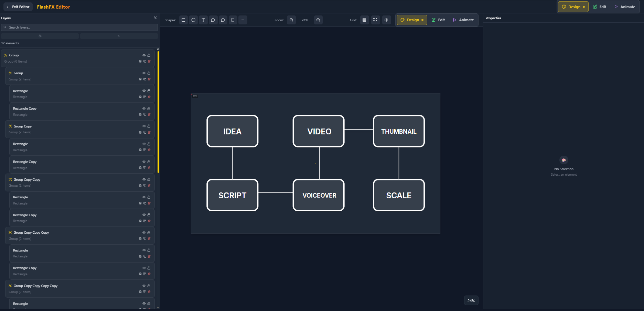Toggle the grid display icon

coord(364,20)
